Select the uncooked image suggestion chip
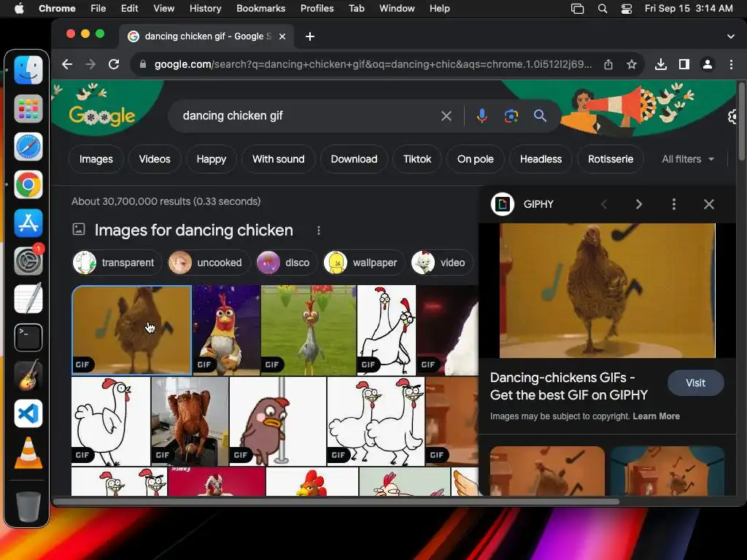Image resolution: width=747 pixels, height=560 pixels. click(208, 262)
